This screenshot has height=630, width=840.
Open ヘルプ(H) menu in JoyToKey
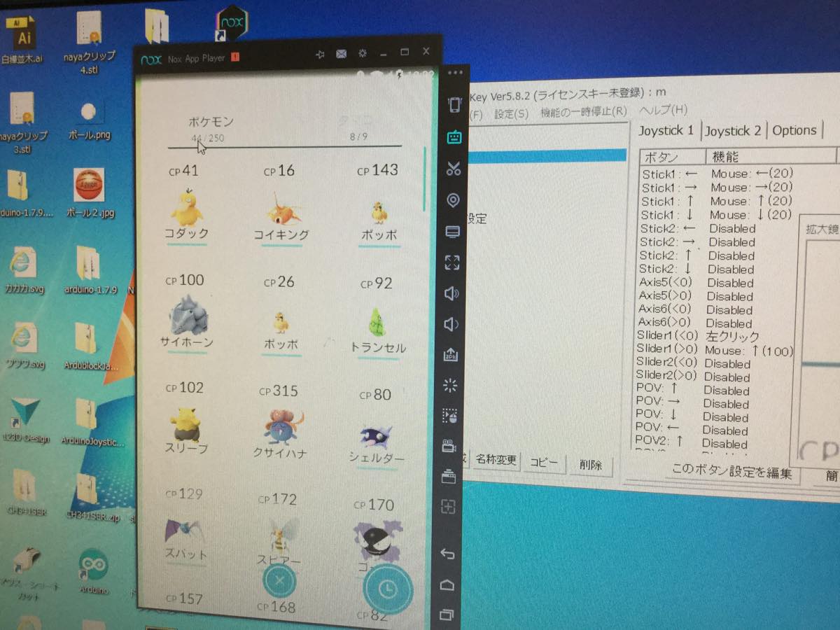663,110
